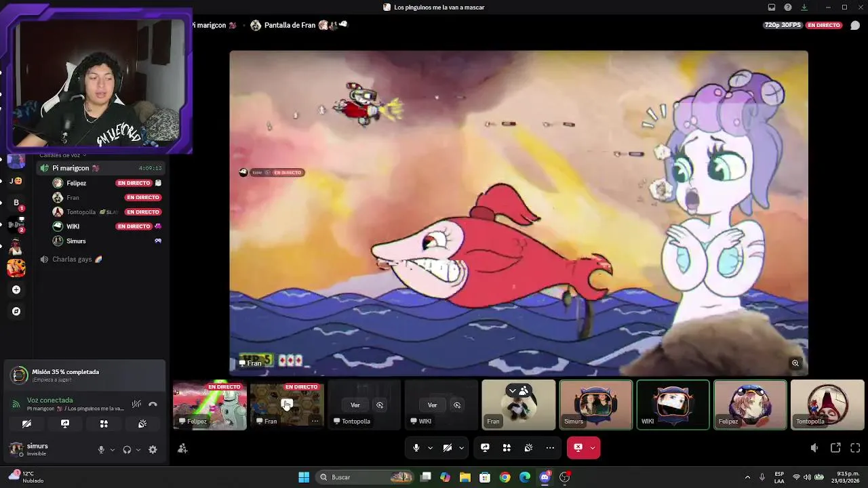Click red stop watching stream button
This screenshot has height=488, width=868.
[578, 448]
